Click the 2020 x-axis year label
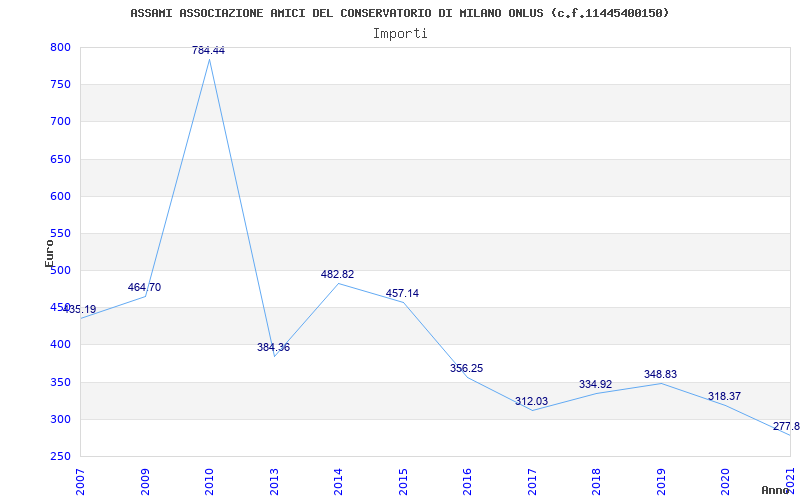 point(726,482)
